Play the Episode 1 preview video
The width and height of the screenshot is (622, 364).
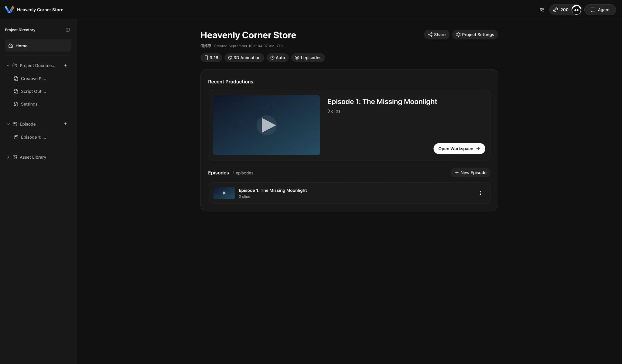coord(267,125)
